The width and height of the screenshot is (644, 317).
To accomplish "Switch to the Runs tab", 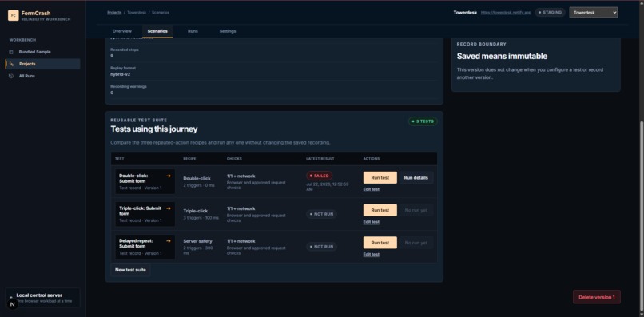I will tap(193, 31).
